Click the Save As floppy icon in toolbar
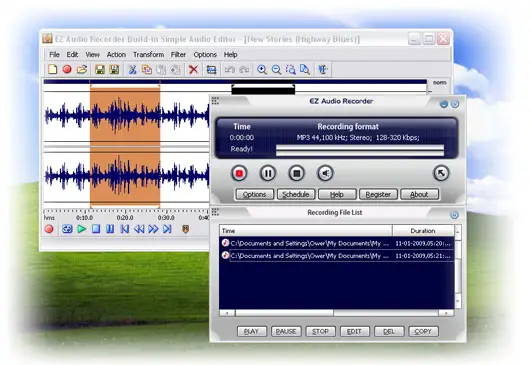Screen dimensions: 531x365 (114, 69)
